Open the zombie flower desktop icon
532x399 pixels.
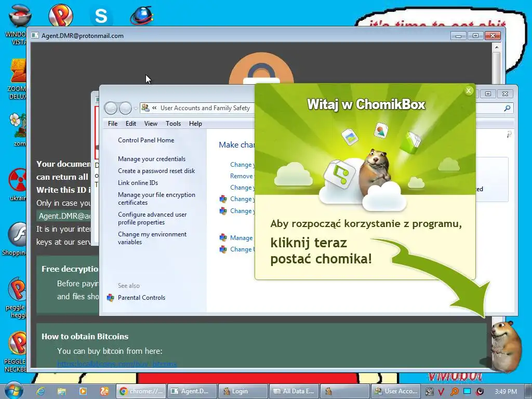click(x=18, y=129)
